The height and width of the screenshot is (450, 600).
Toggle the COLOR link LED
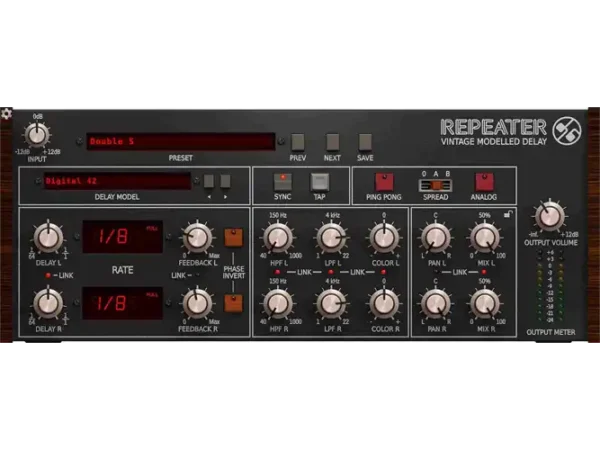(x=383, y=272)
